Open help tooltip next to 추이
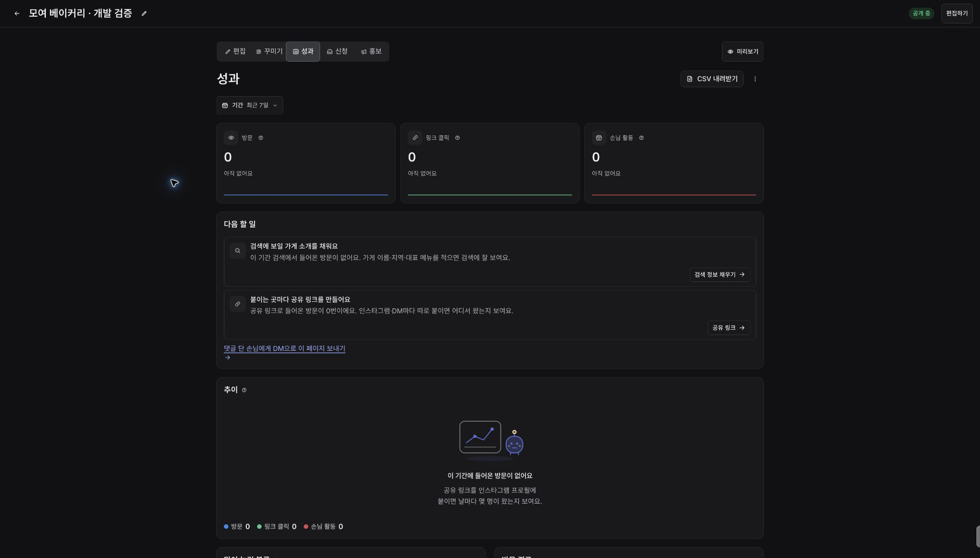Image resolution: width=980 pixels, height=558 pixels. click(x=244, y=390)
